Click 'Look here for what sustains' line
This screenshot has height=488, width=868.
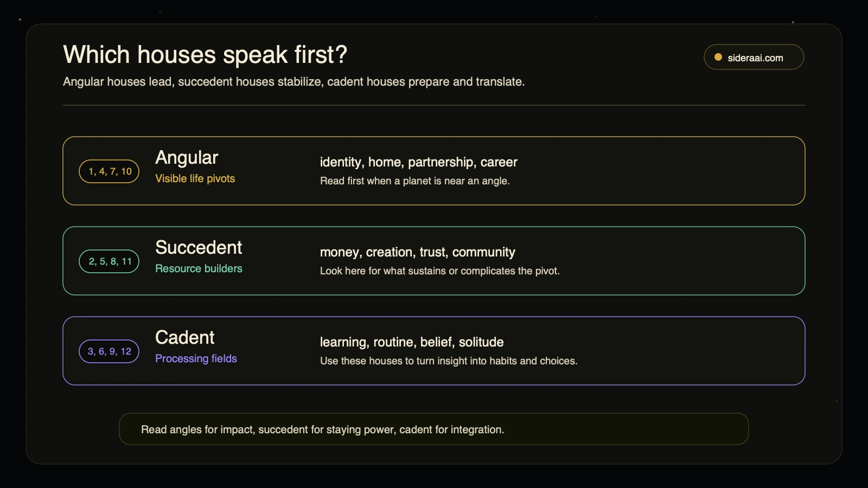(x=439, y=271)
